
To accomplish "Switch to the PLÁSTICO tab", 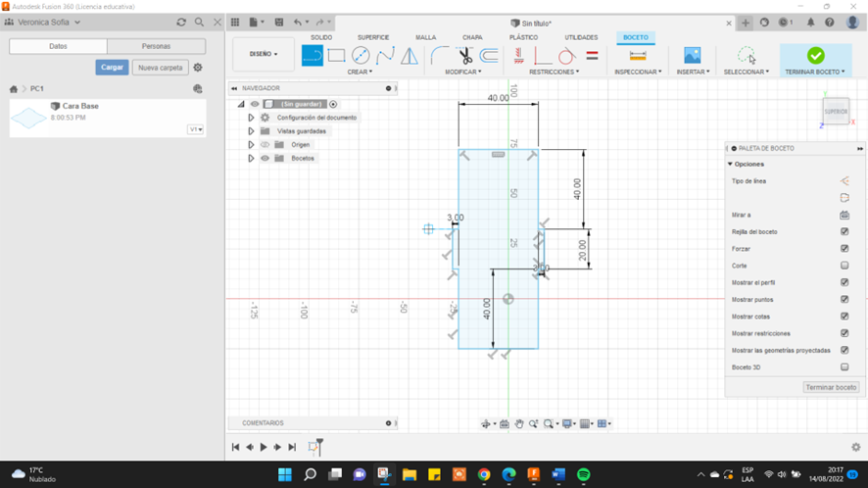I will tap(524, 37).
